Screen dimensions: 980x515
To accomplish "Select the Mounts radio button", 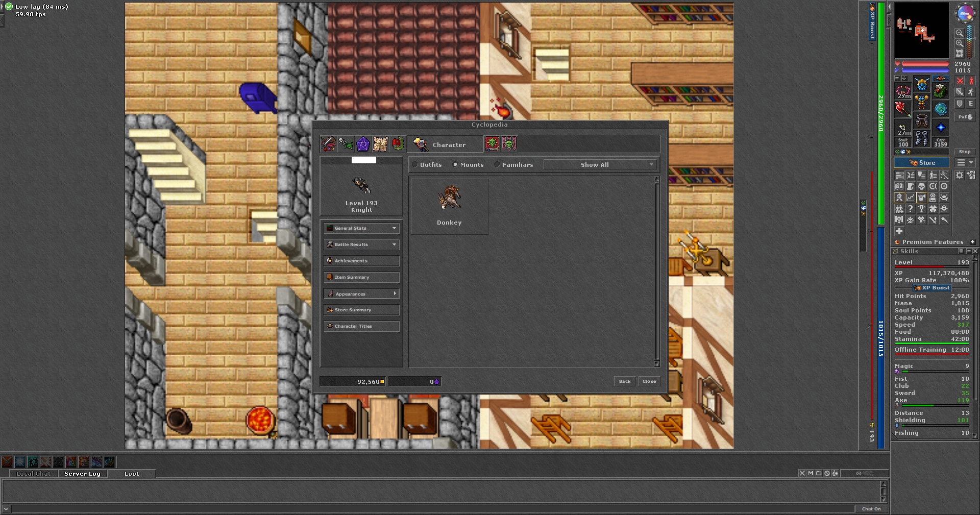I will point(455,165).
